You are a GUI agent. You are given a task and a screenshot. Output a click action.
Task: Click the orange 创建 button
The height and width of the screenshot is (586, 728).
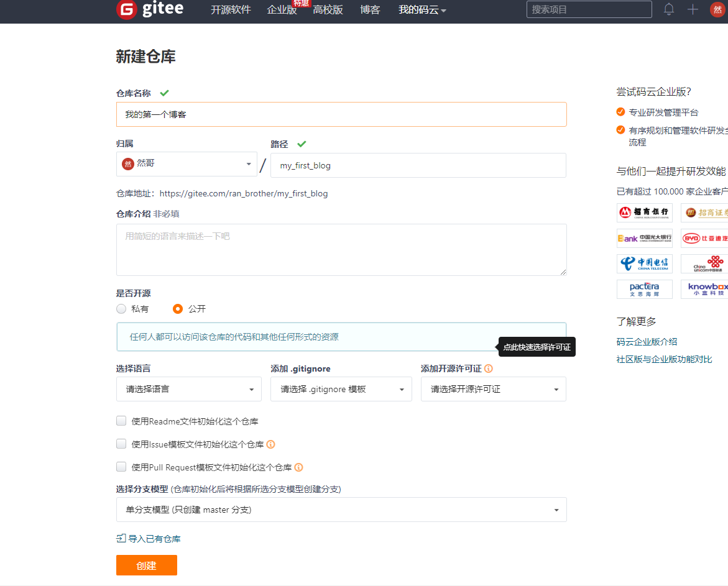[147, 565]
